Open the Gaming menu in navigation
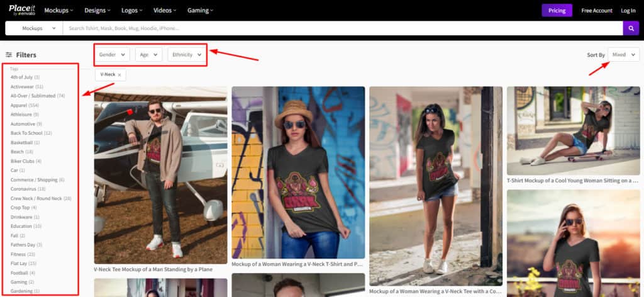 click(x=201, y=10)
